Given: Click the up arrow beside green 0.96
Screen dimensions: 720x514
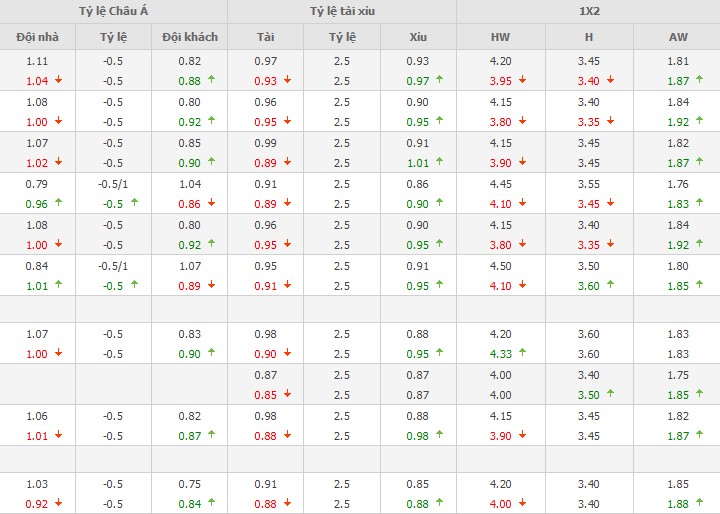Looking at the screenshot, I should (59, 203).
